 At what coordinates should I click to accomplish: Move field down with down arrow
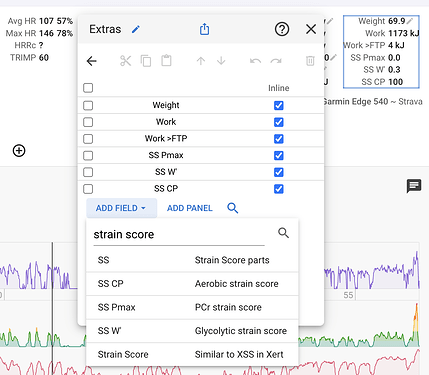coord(221,61)
